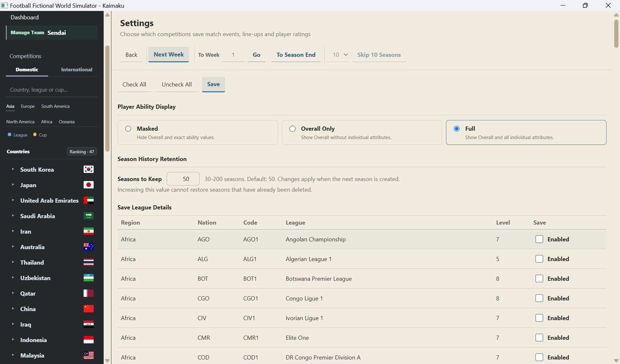Click Uncheck All leagues button
This screenshot has height=364, width=620.
click(177, 84)
